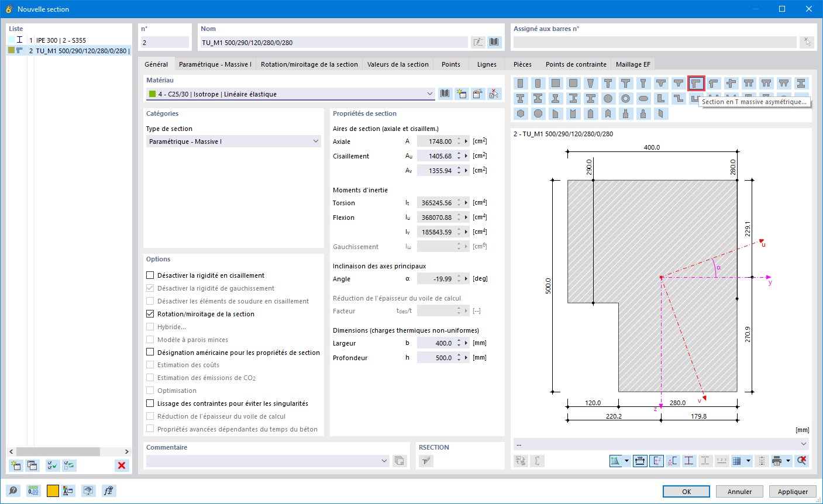The width and height of the screenshot is (823, 504).
Task: Click the yellow color swatch at bottom
Action: pos(53,491)
